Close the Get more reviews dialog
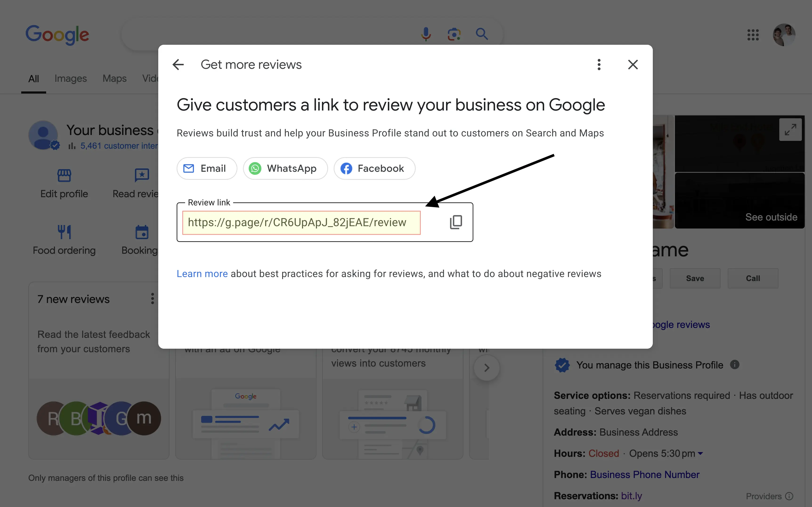The width and height of the screenshot is (812, 507). click(633, 64)
